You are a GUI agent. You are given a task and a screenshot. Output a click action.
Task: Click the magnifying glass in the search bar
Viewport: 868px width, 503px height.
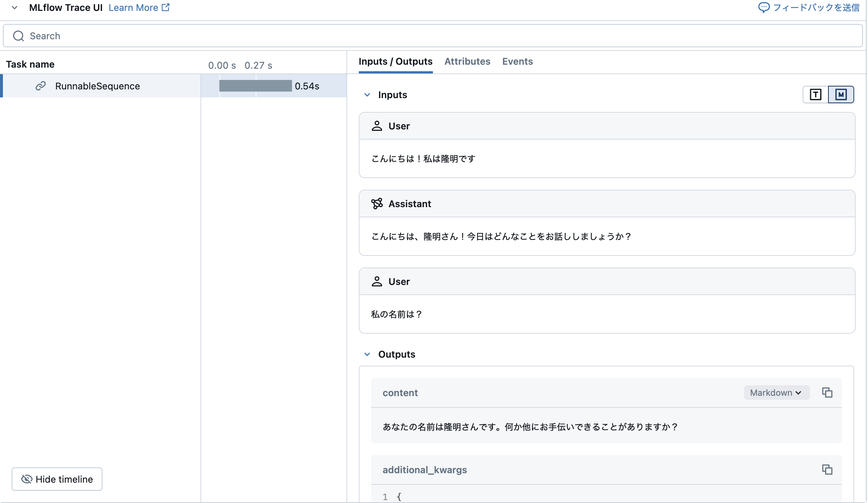[19, 36]
